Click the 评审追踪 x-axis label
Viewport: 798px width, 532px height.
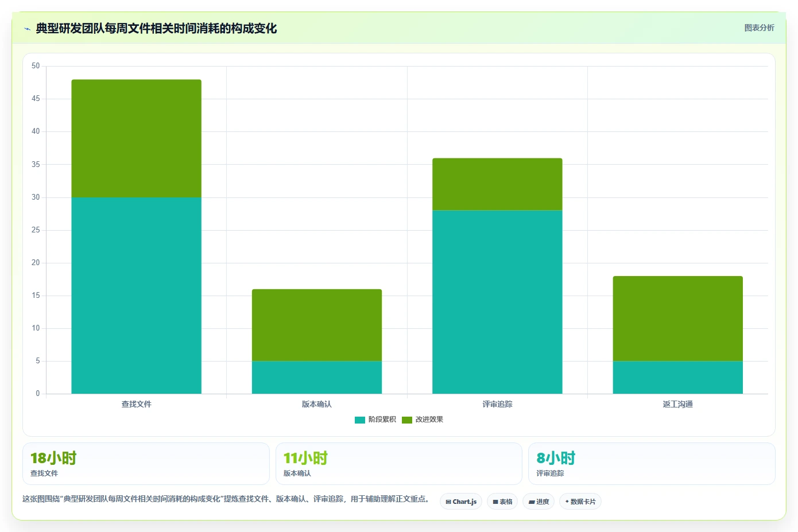(x=497, y=404)
